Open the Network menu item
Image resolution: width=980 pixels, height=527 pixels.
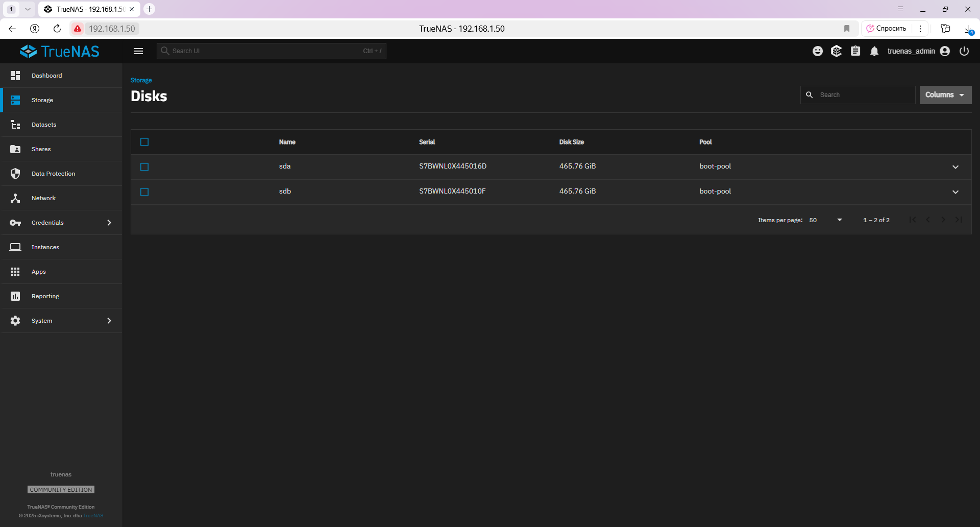pos(61,198)
